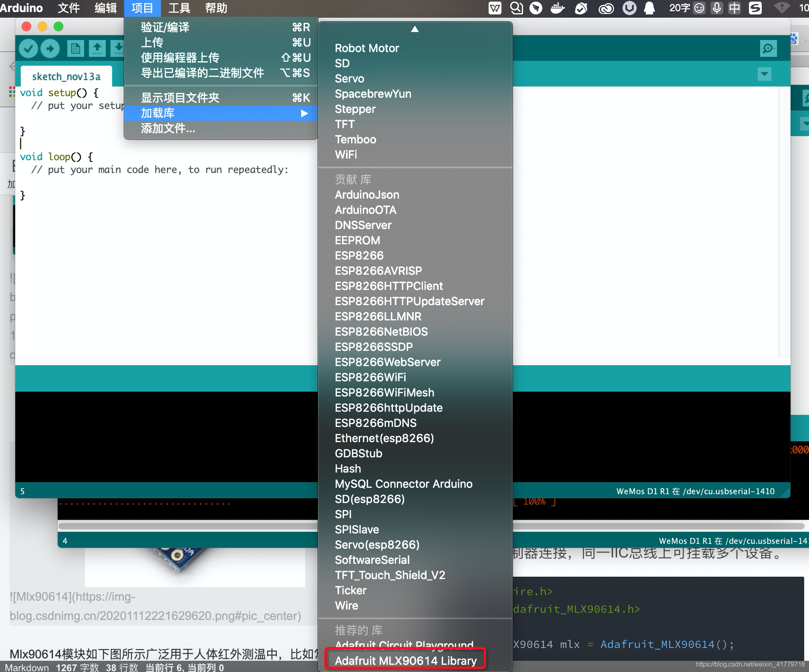809x672 pixels.
Task: Click the 20字 word count indicator in the menu bar
Action: (x=680, y=8)
